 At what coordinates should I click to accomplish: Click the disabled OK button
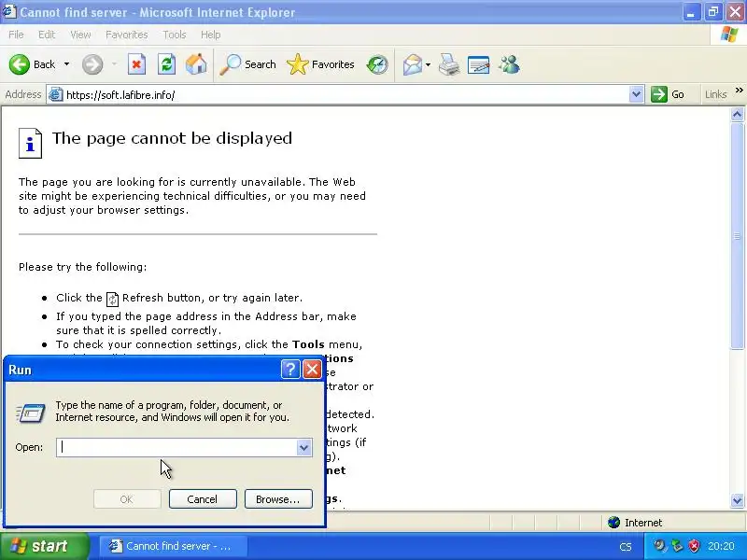click(x=127, y=499)
